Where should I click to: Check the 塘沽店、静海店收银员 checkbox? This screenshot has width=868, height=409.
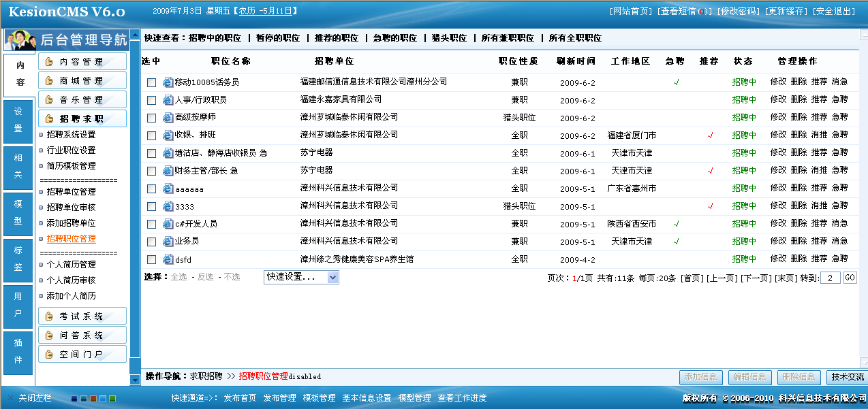151,152
